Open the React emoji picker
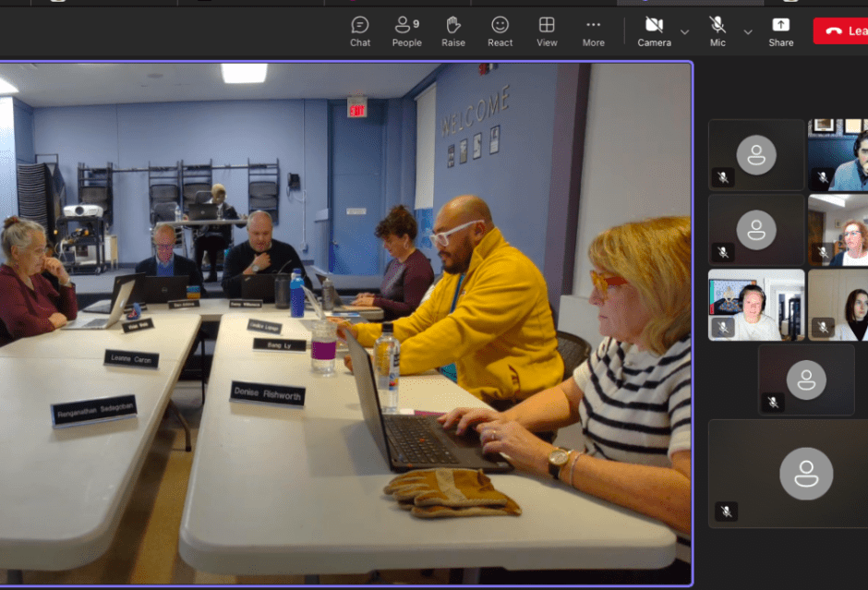Screen dimensions: 868x590 [x=500, y=30]
